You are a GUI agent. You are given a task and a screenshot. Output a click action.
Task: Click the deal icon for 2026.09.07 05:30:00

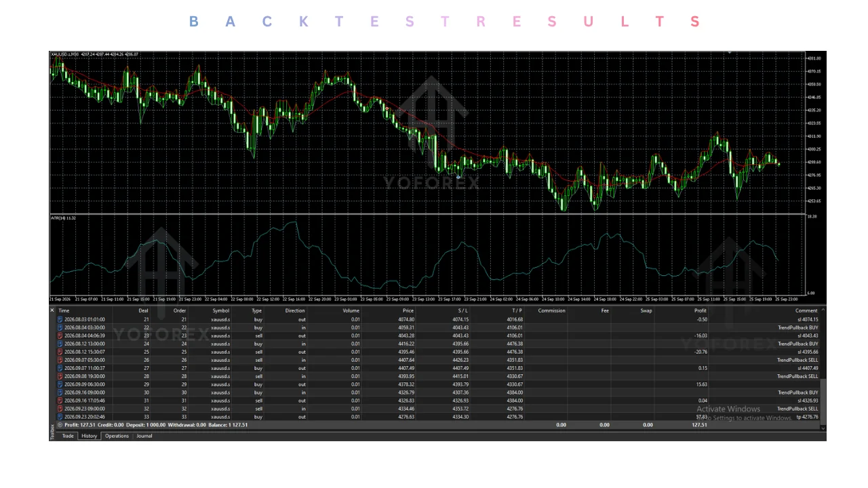(60, 360)
